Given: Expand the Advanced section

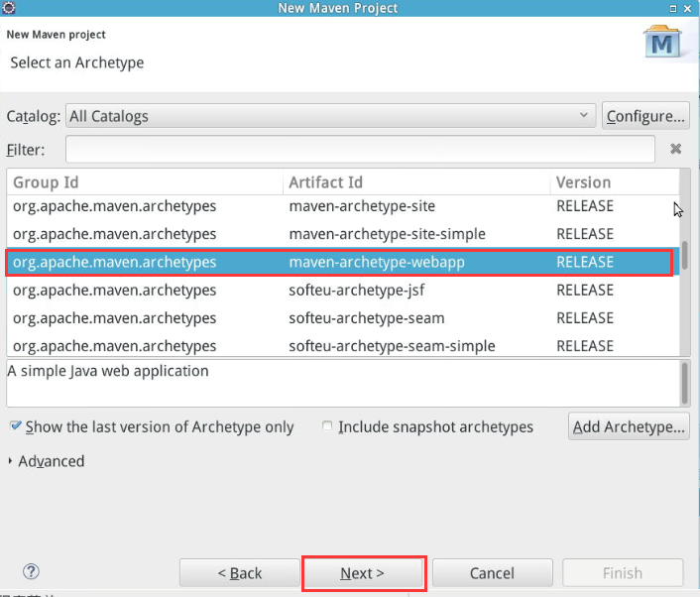Looking at the screenshot, I should pos(10,461).
